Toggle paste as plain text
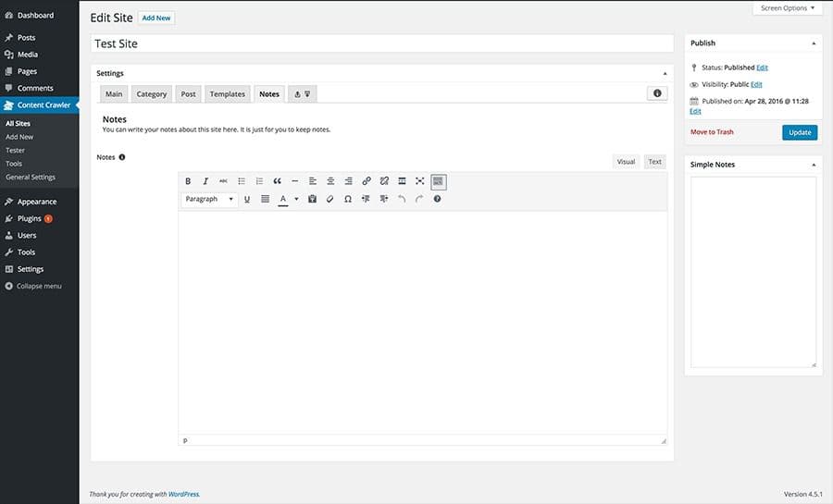Image resolution: width=833 pixels, height=504 pixels. coord(313,199)
